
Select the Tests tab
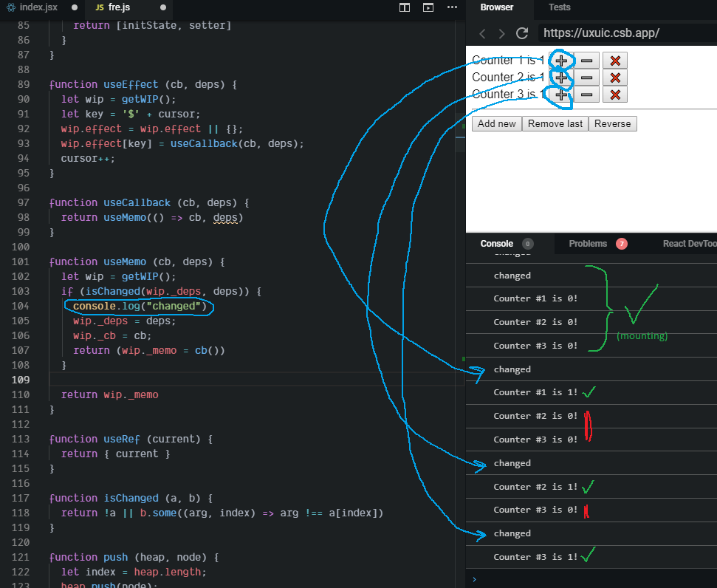point(560,7)
